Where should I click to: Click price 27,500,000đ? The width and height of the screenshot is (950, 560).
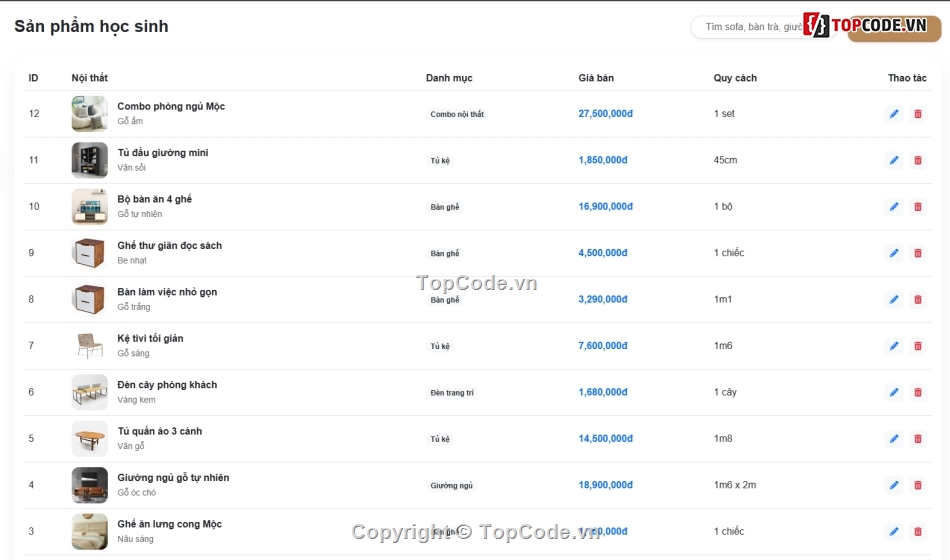[x=605, y=113]
